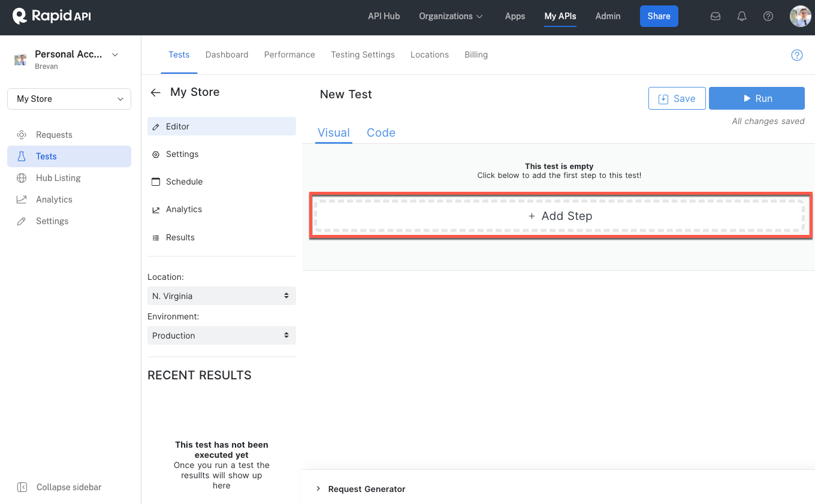Image resolution: width=815 pixels, height=504 pixels.
Task: Open Admin in top navigation
Action: point(608,16)
